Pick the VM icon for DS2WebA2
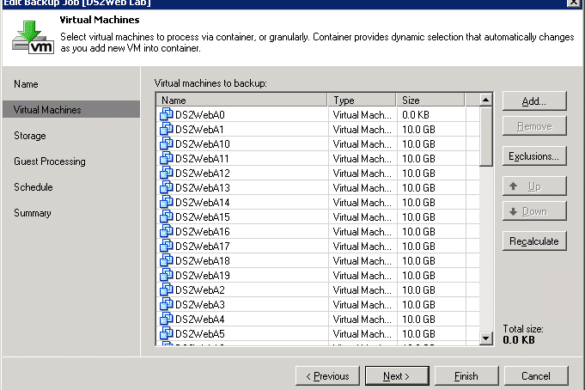585x390 pixels. (x=166, y=289)
